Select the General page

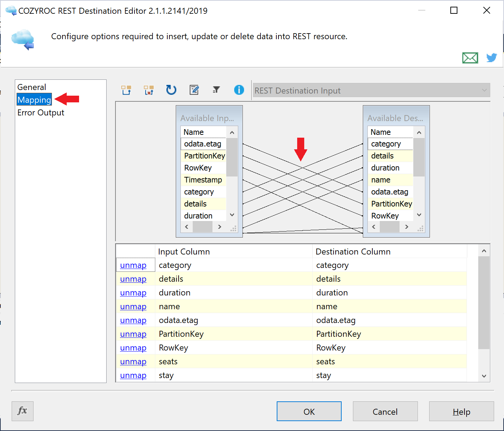(32, 87)
